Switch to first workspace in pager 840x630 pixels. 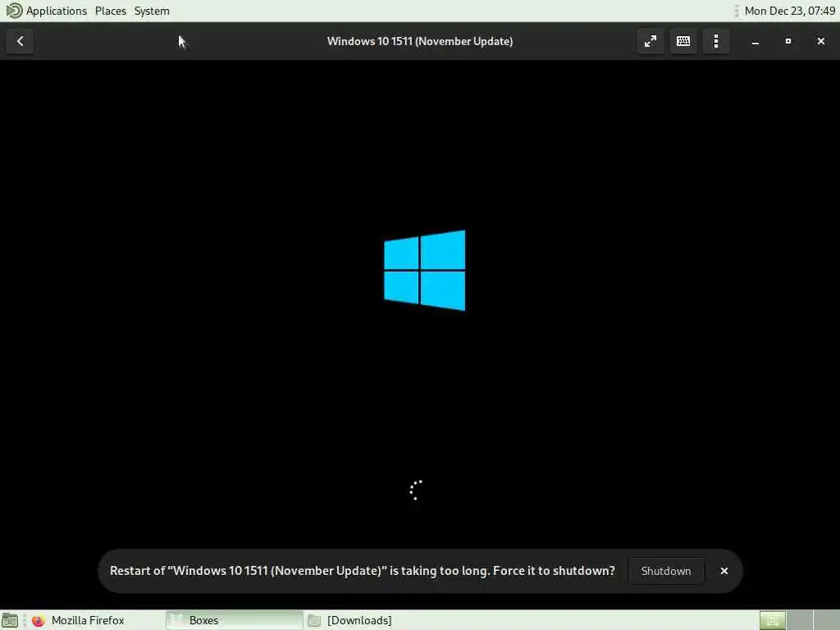click(x=773, y=620)
